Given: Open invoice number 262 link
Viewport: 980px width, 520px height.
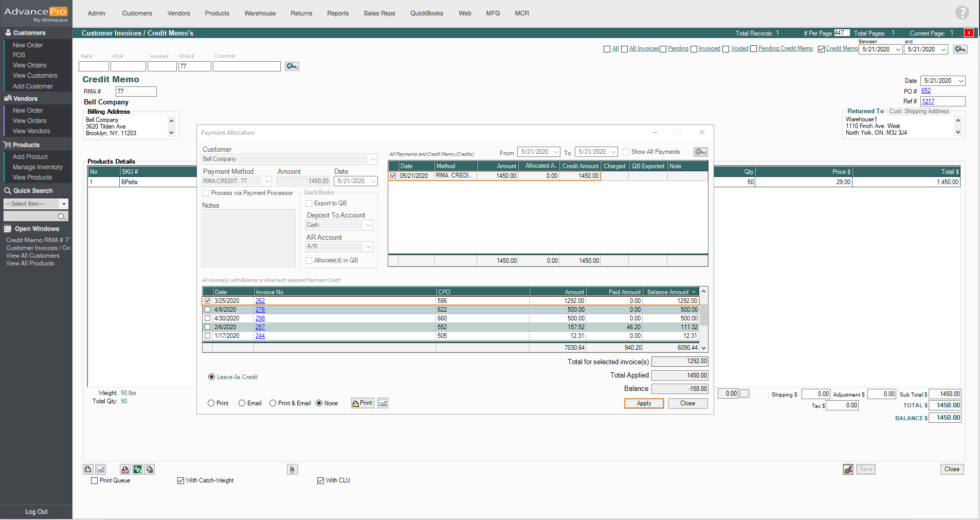Looking at the screenshot, I should pos(260,301).
